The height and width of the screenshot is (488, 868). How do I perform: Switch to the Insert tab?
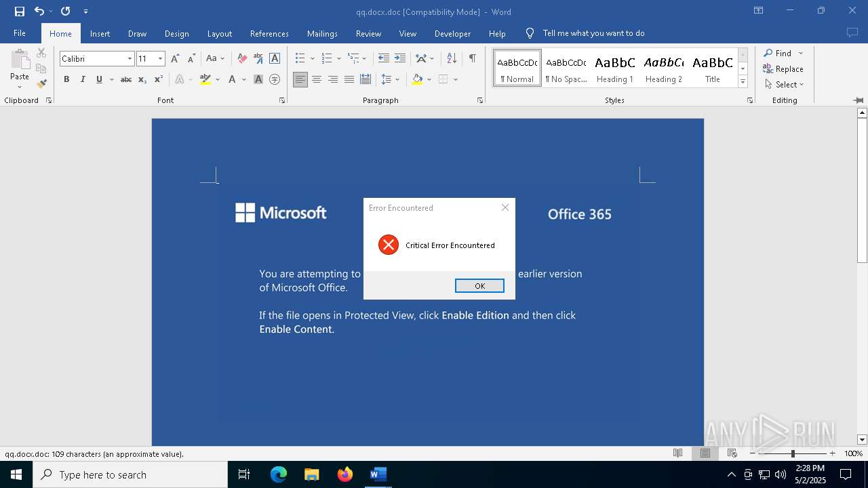tap(100, 33)
